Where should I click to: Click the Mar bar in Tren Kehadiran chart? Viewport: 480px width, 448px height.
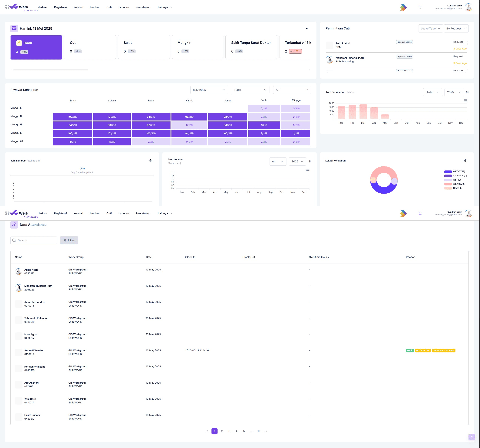click(363, 112)
